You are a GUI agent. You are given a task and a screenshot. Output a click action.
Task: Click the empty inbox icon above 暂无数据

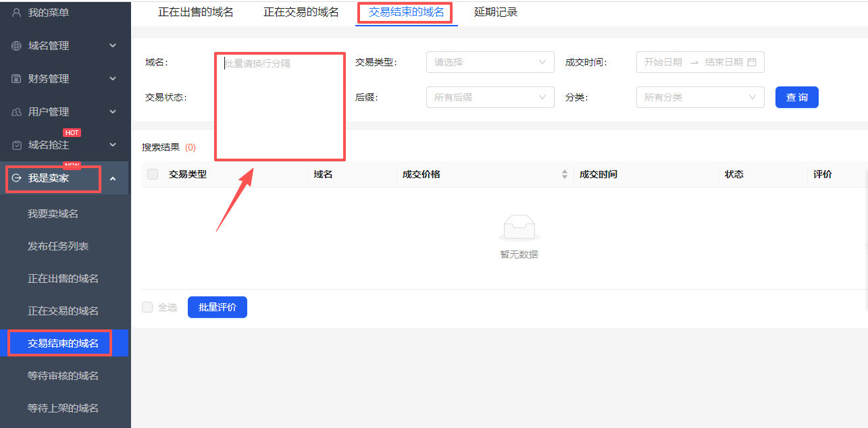pos(519,228)
